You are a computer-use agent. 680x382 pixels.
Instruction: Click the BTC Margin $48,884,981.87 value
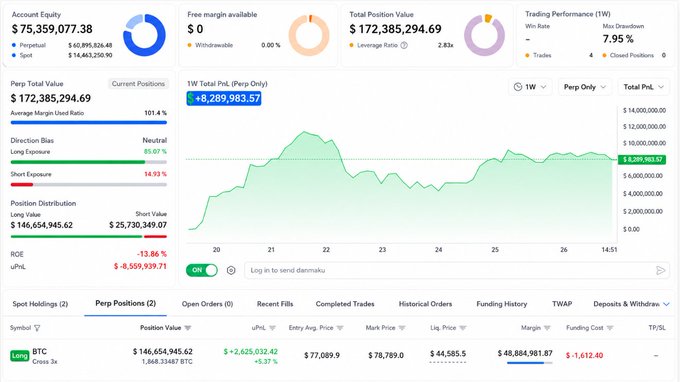point(525,353)
